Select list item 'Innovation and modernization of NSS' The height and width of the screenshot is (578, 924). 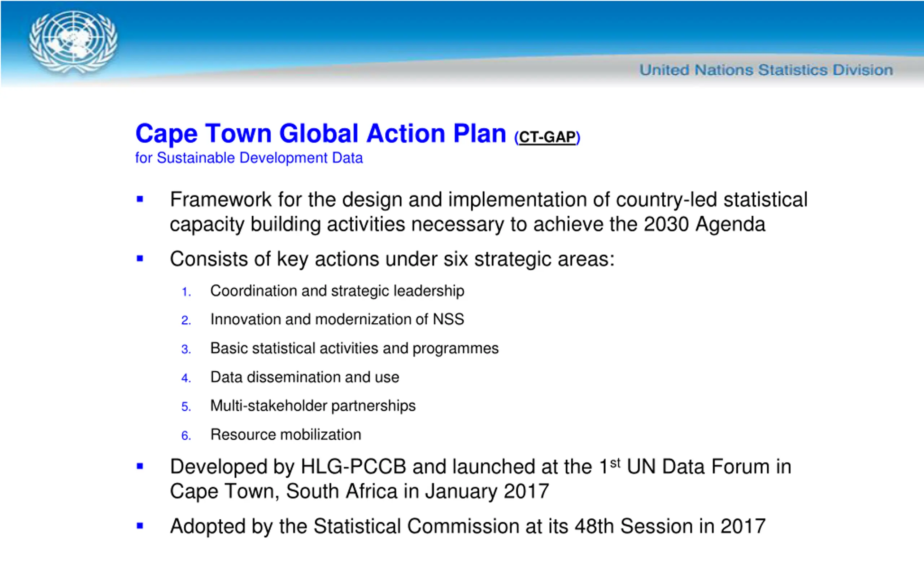point(337,319)
